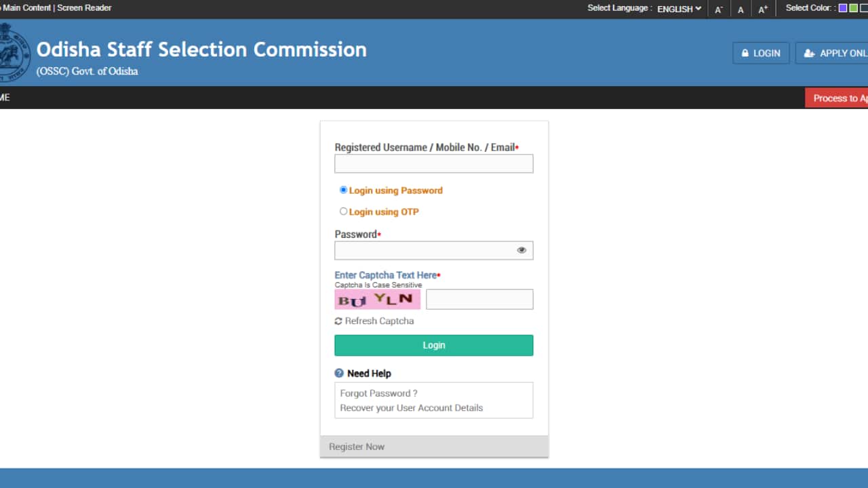Expand the Register Now section

pos(357,446)
